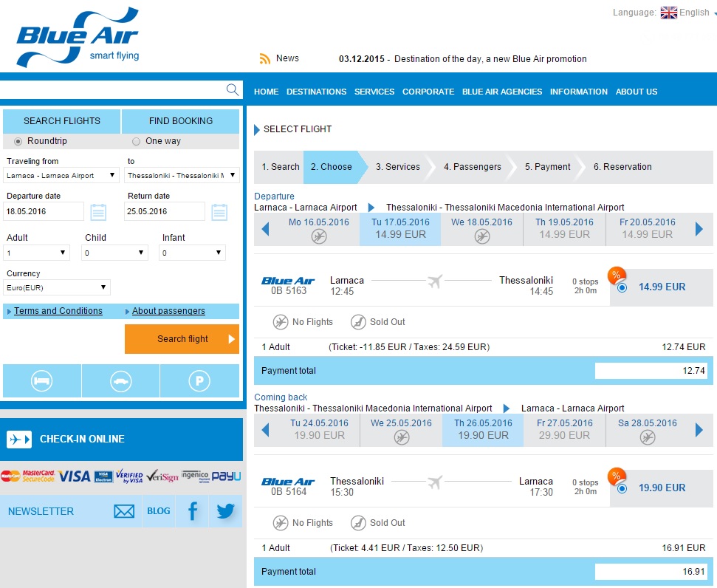Click the UK flag language icon
Image resolution: width=717 pixels, height=588 pixels.
668,13
